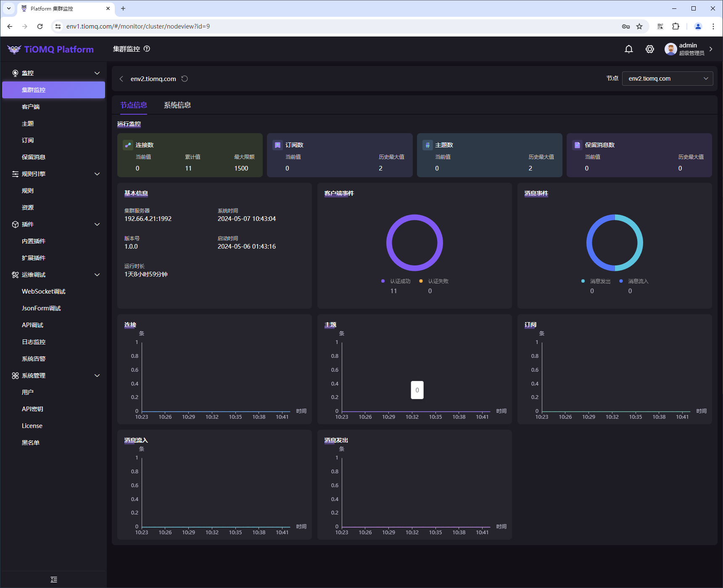Open 系统告警 in sidebar

pos(54,359)
